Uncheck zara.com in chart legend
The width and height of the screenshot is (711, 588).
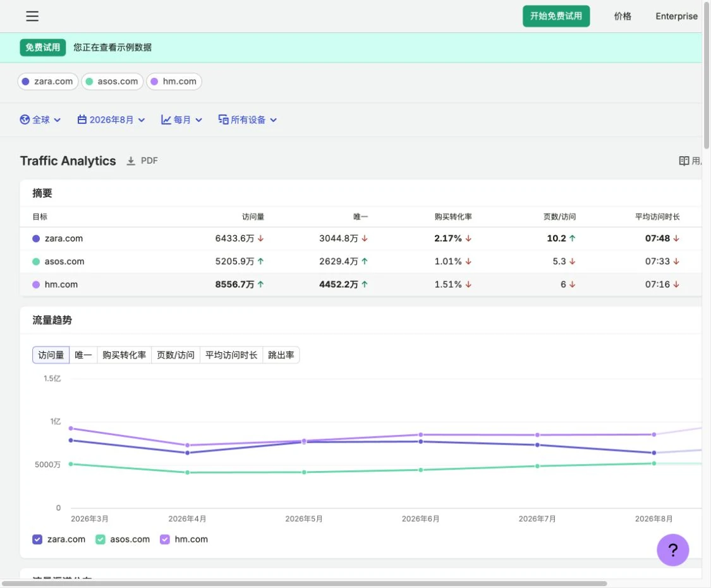pos(37,539)
